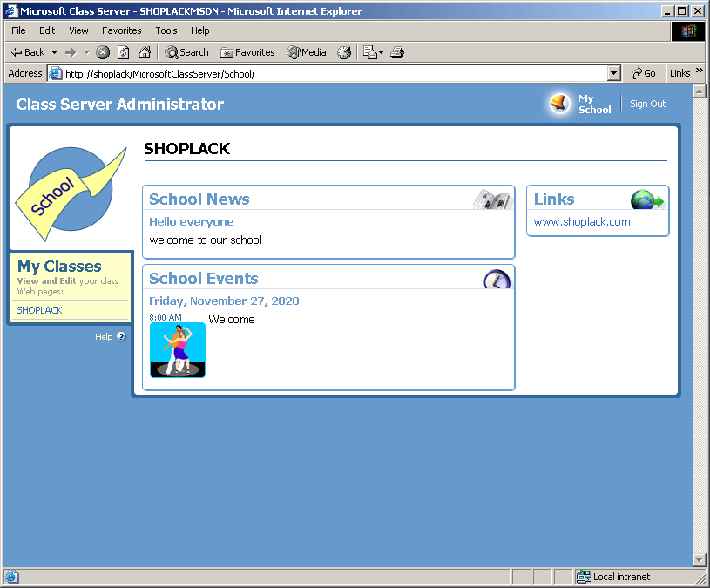710x588 pixels.
Task: Open the Edit menu
Action: [x=47, y=30]
